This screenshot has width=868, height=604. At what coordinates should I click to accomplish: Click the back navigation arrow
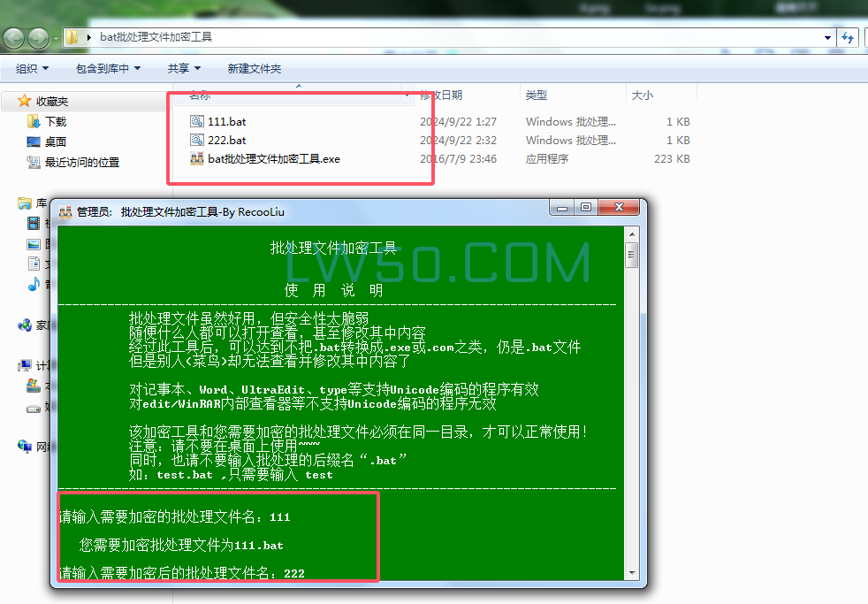click(13, 37)
